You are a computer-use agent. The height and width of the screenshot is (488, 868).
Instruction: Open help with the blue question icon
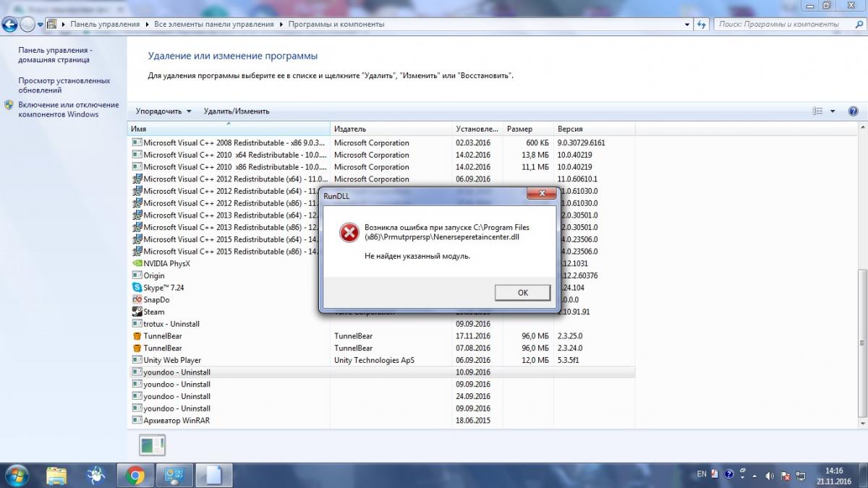coord(853,111)
